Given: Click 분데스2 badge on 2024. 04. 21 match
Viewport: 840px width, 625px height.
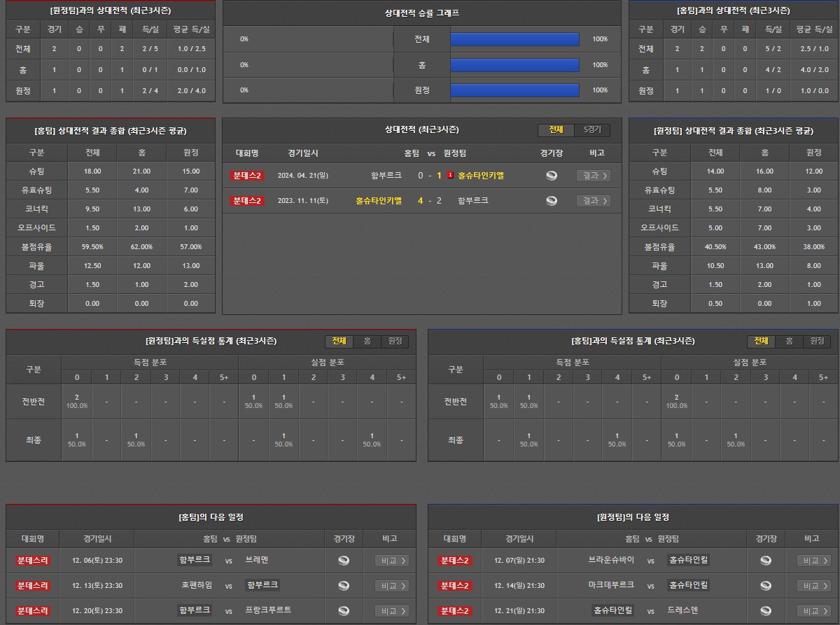Looking at the screenshot, I should (247, 176).
